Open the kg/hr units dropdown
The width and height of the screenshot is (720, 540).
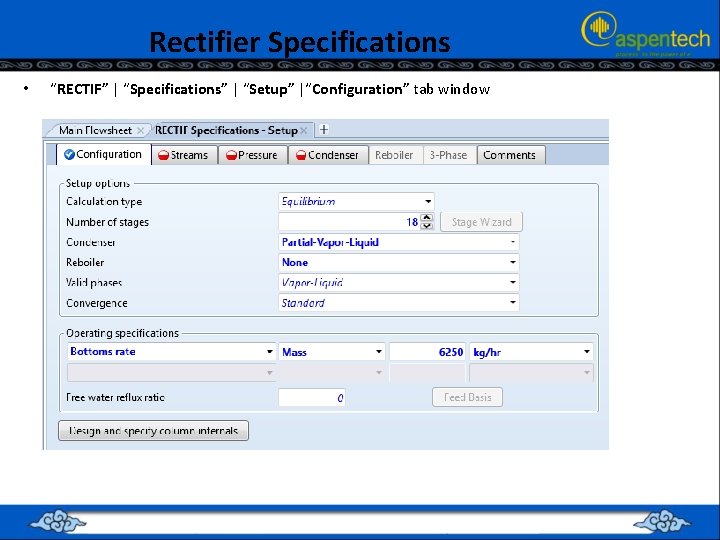pos(587,352)
